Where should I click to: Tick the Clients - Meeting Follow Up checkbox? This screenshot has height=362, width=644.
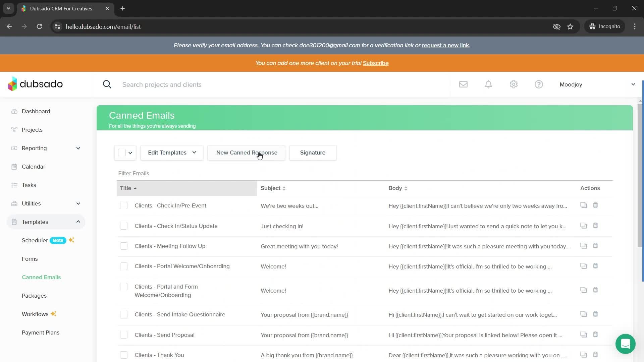point(124,246)
